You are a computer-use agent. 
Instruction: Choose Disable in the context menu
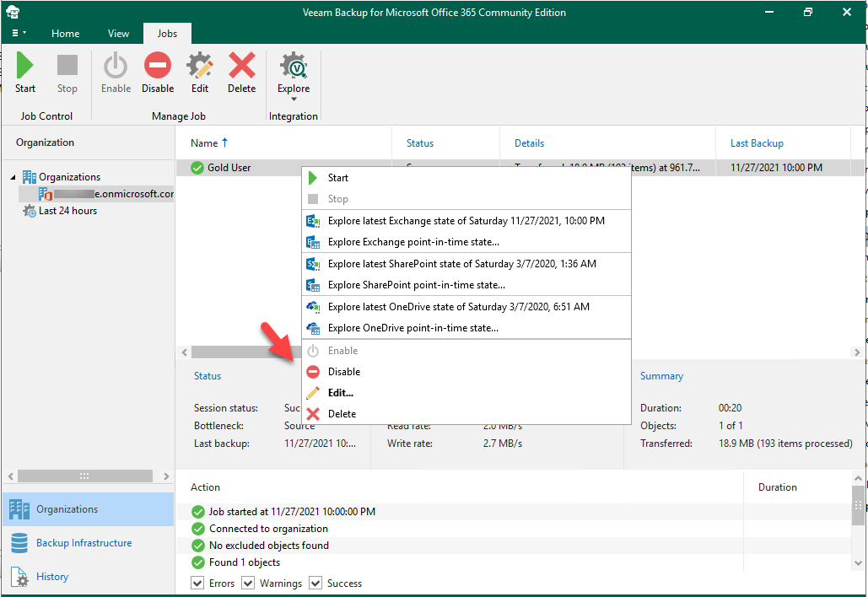click(466, 371)
